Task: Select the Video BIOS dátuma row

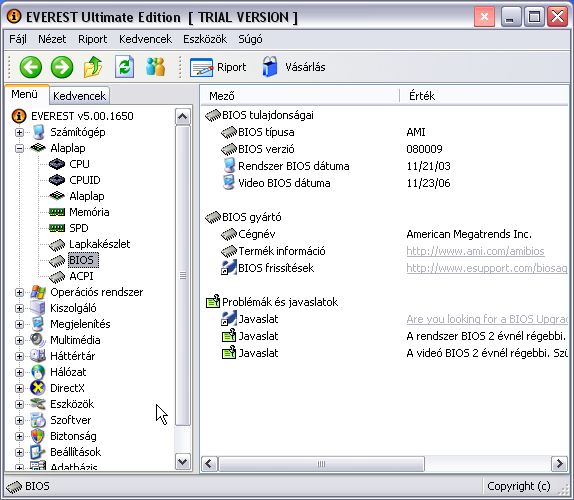Action: pos(384,183)
